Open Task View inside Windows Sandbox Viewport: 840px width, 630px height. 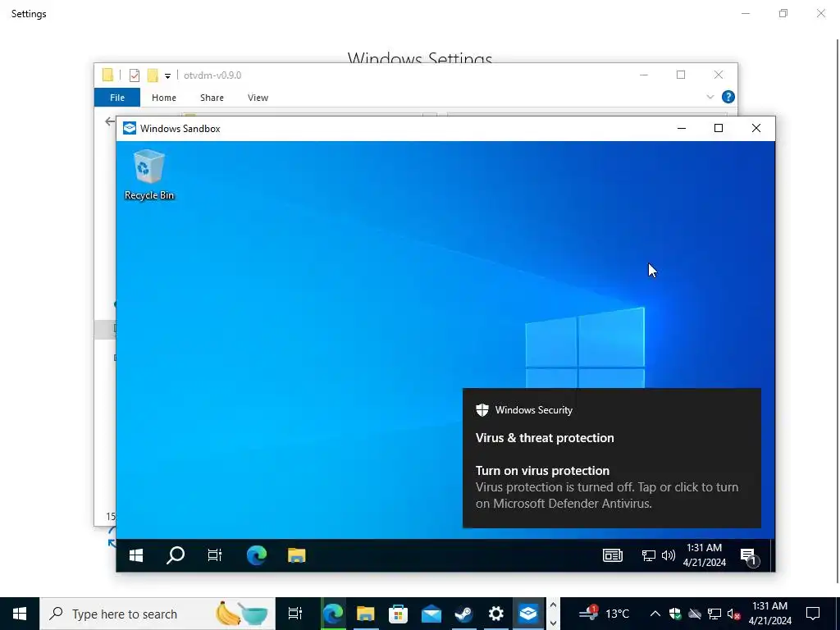tap(215, 555)
